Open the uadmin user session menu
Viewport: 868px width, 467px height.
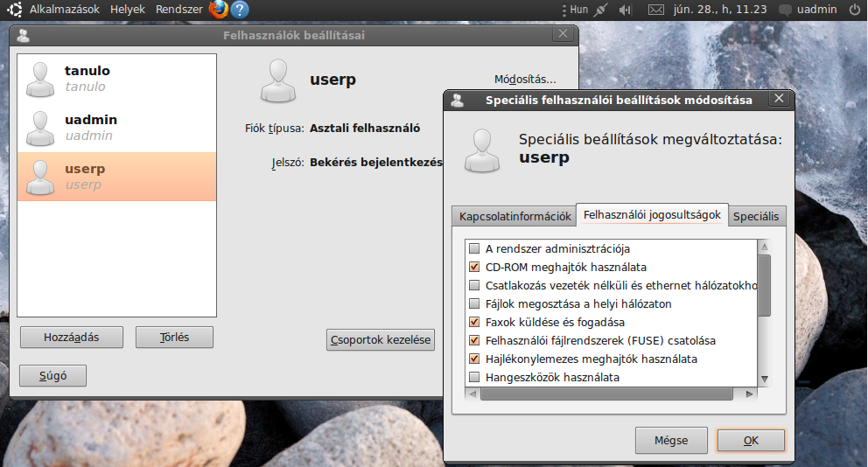808,10
